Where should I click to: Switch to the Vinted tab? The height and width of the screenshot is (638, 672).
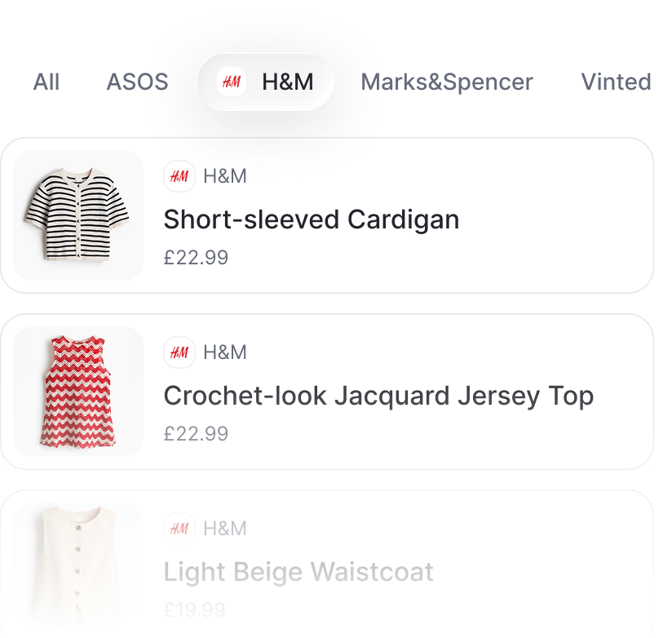click(x=616, y=82)
